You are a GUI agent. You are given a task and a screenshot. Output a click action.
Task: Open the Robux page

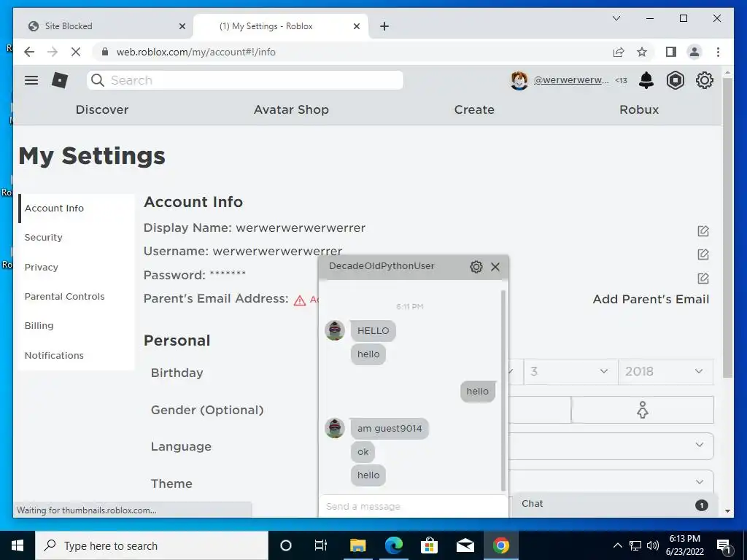point(639,109)
